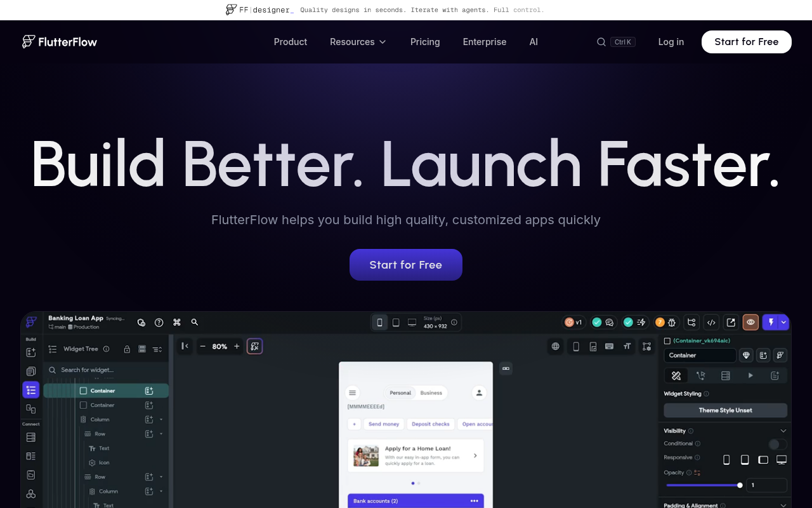
Task: Select the phone device preview icon
Action: point(379,323)
